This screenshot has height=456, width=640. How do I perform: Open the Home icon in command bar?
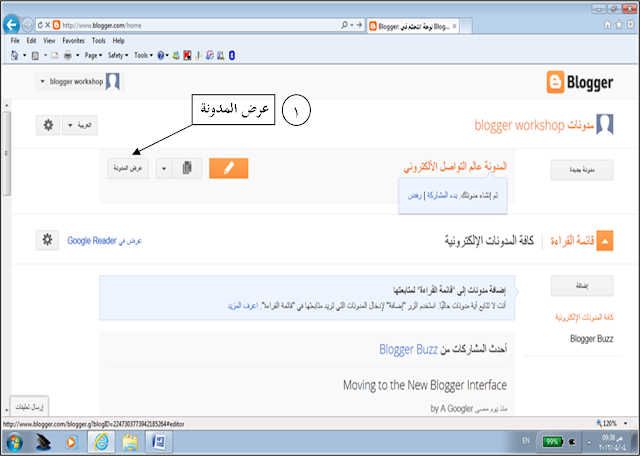point(15,55)
